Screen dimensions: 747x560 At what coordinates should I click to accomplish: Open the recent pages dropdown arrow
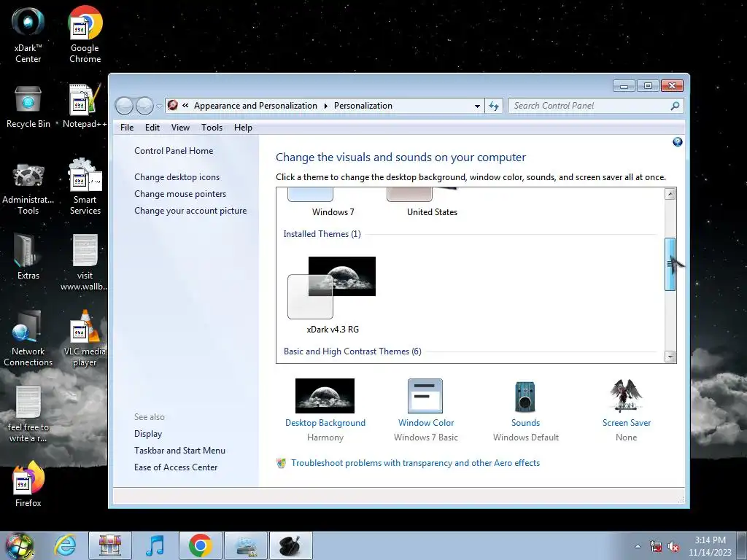click(x=159, y=106)
